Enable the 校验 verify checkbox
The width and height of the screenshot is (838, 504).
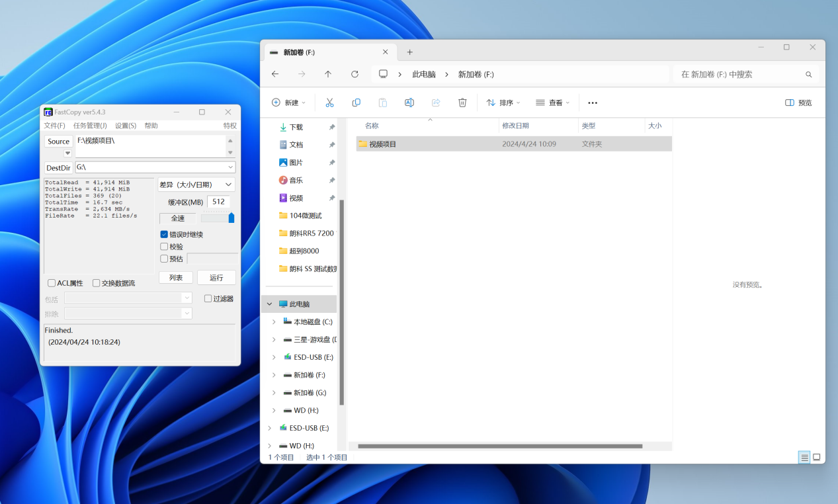click(x=164, y=247)
